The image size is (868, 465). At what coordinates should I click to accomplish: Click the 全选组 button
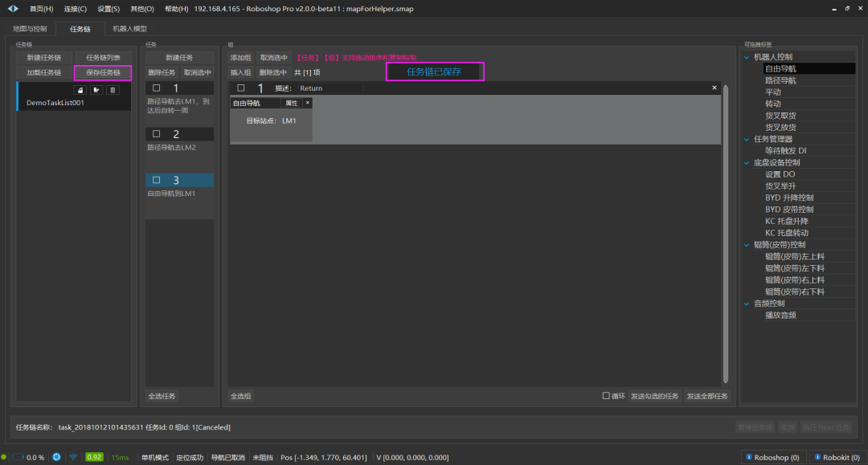(241, 396)
